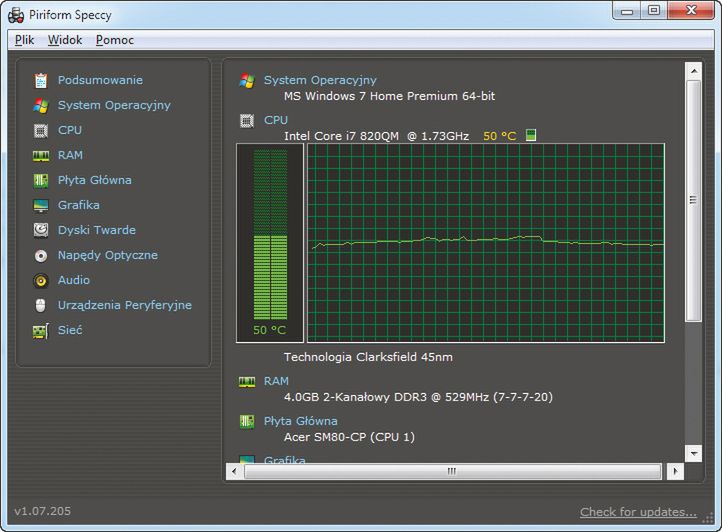Click the vertical scrollbar down arrow
The height and width of the screenshot is (532, 722).
692,451
